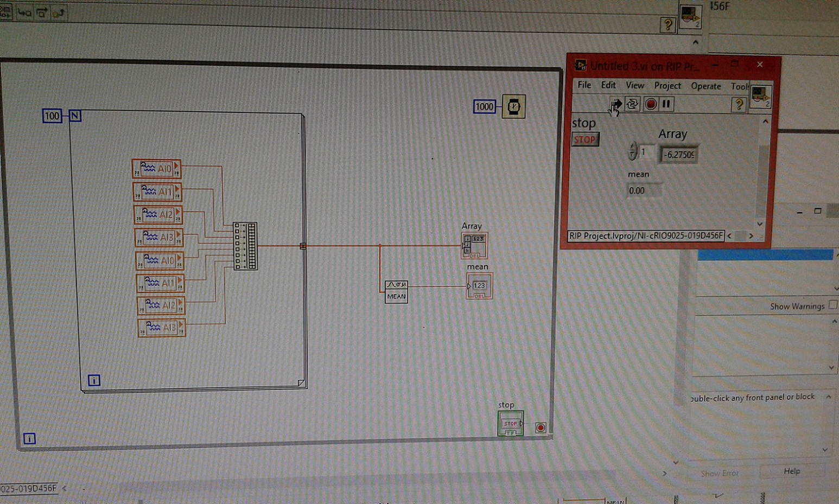Select the 100 numeric constant
The image size is (839, 504).
coord(52,116)
